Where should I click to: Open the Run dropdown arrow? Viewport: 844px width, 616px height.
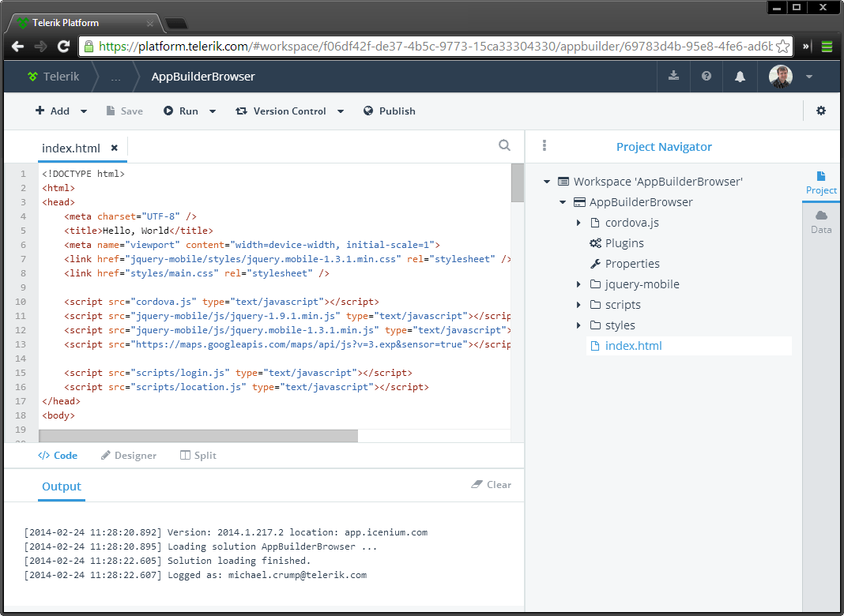[x=213, y=111]
